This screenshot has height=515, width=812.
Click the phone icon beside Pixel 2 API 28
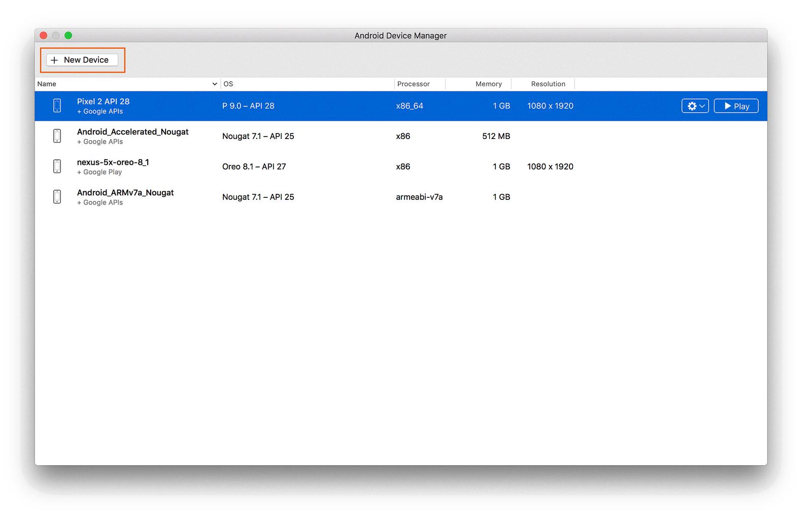click(57, 106)
